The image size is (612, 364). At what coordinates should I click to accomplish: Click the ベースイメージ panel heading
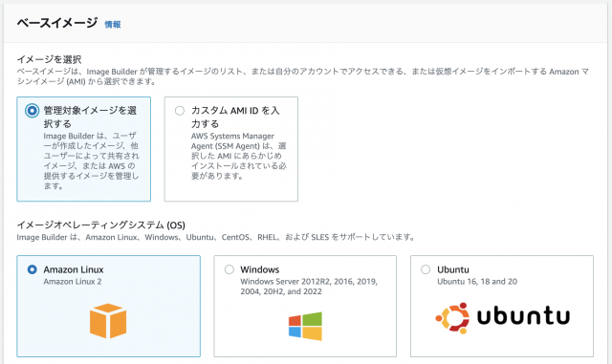(57, 23)
